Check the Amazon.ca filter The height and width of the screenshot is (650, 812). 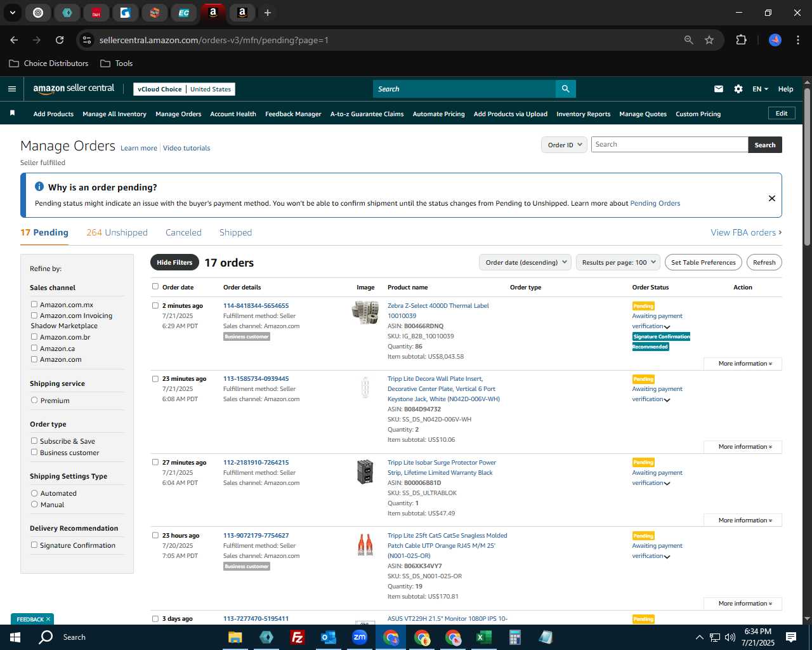point(34,348)
